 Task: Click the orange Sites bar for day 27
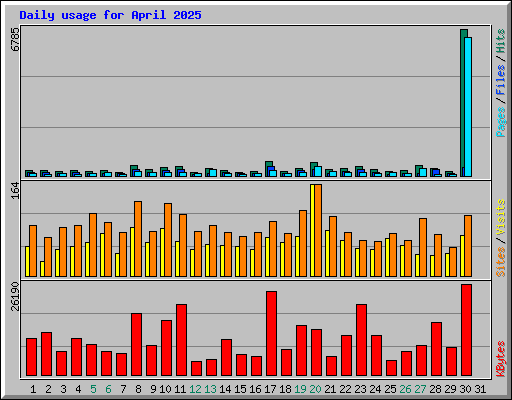(423, 247)
